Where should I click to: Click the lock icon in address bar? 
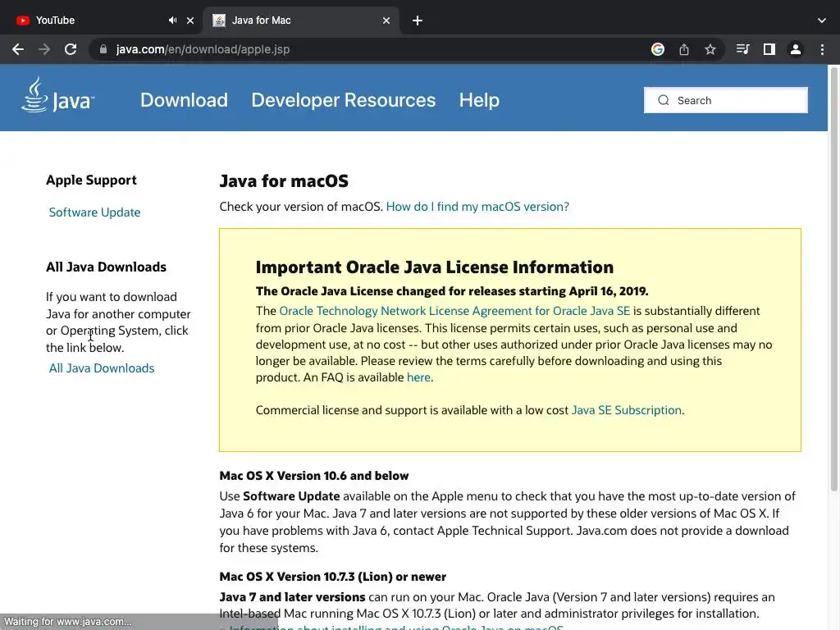103,49
